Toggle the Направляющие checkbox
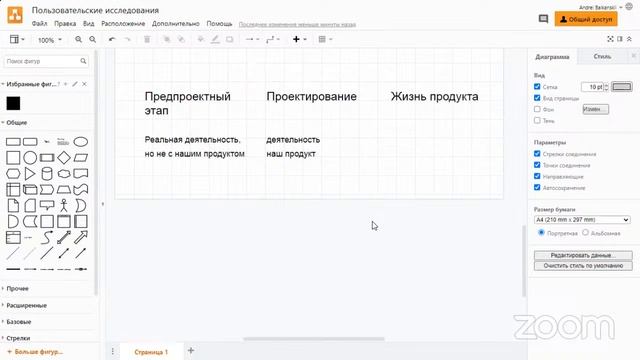Image resolution: width=640 pixels, height=360 pixels. [537, 176]
